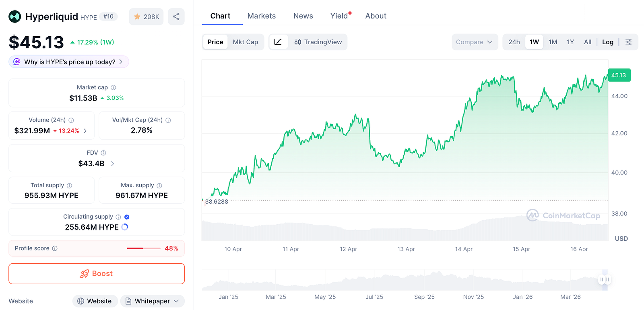Screen dimensions: 644x310
Task: Click the 2.78% Vol/Mkt Cap value
Action: 142,130
